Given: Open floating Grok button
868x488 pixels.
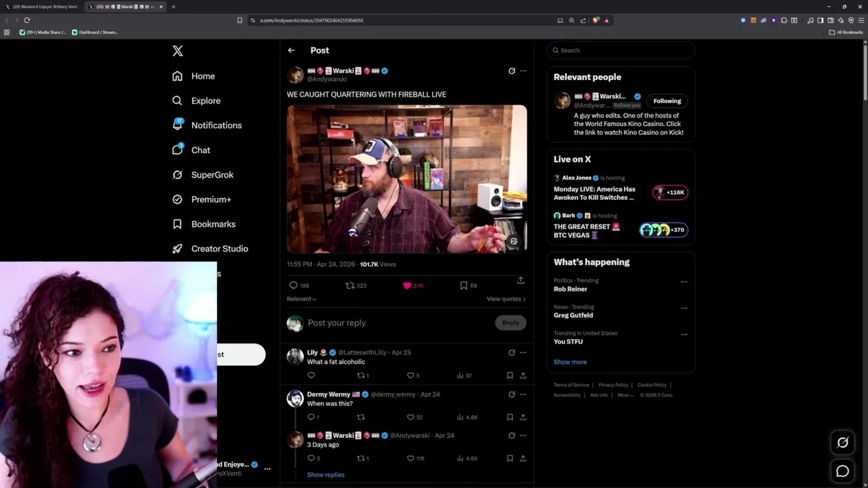Looking at the screenshot, I should (842, 443).
